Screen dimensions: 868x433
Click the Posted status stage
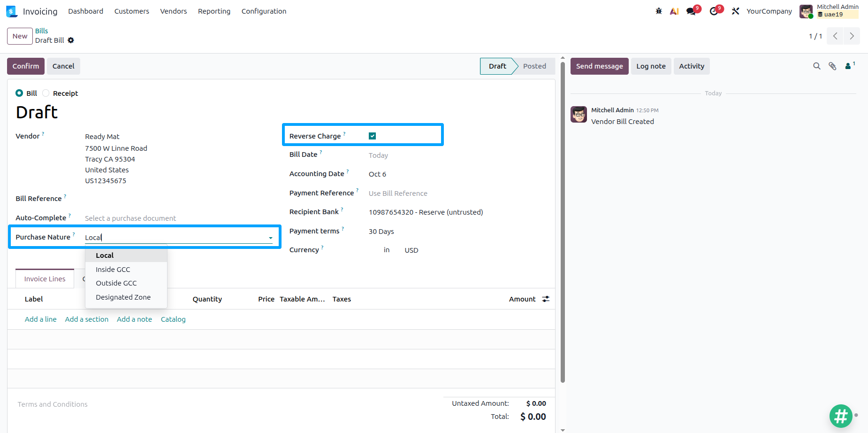[x=534, y=66]
